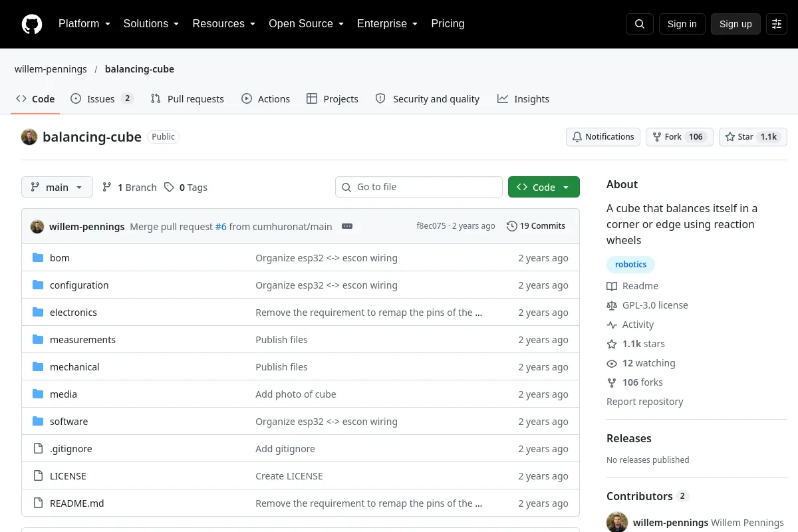
Task: Click the mechanical folder icon
Action: coord(38,367)
